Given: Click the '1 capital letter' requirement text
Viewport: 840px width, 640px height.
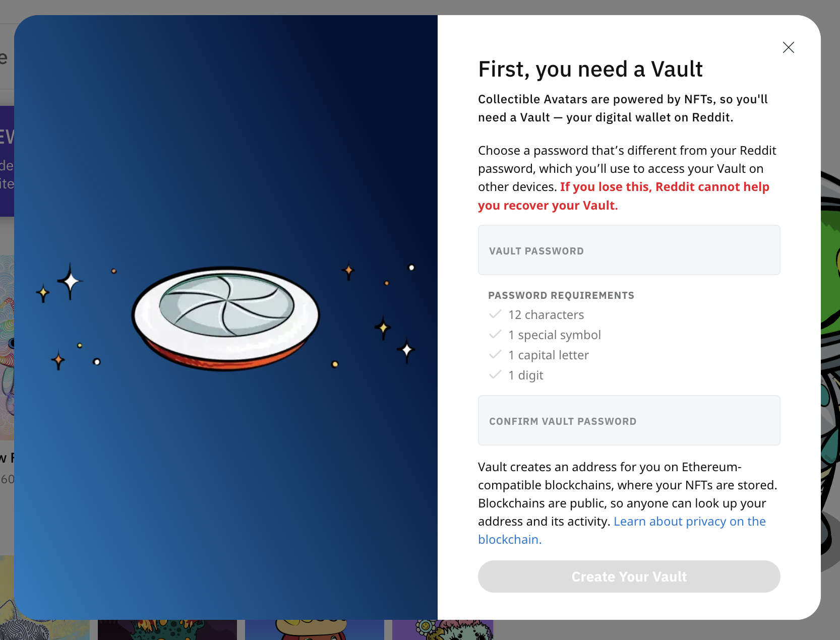Looking at the screenshot, I should click(x=549, y=355).
